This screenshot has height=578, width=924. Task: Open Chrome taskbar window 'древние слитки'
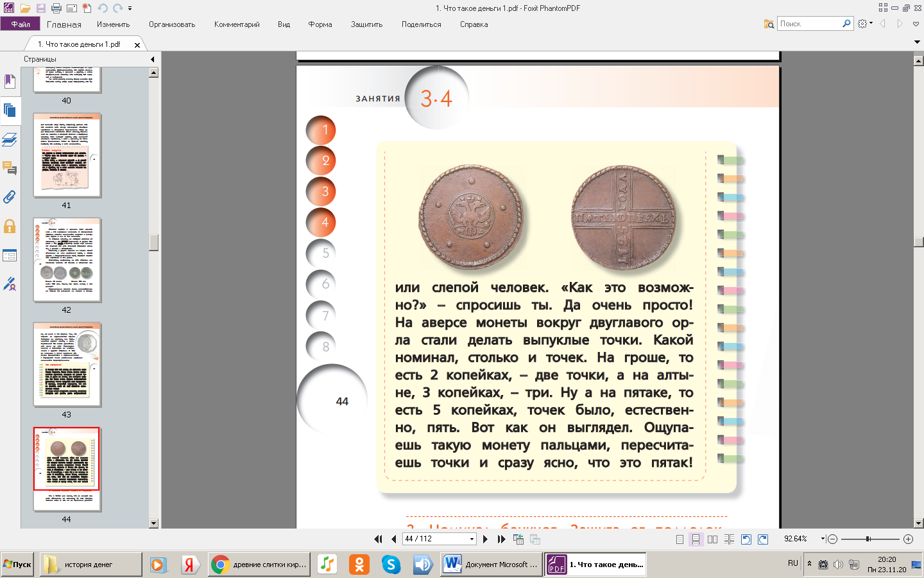click(x=259, y=565)
